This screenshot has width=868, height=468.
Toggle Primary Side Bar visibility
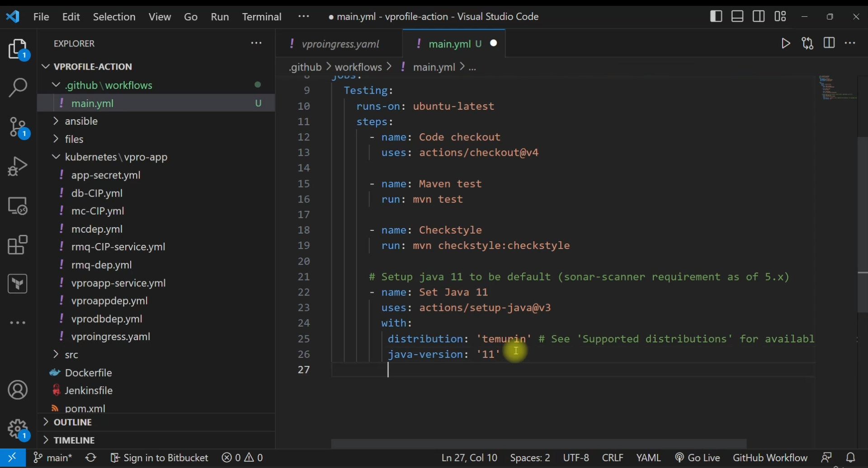[717, 17]
